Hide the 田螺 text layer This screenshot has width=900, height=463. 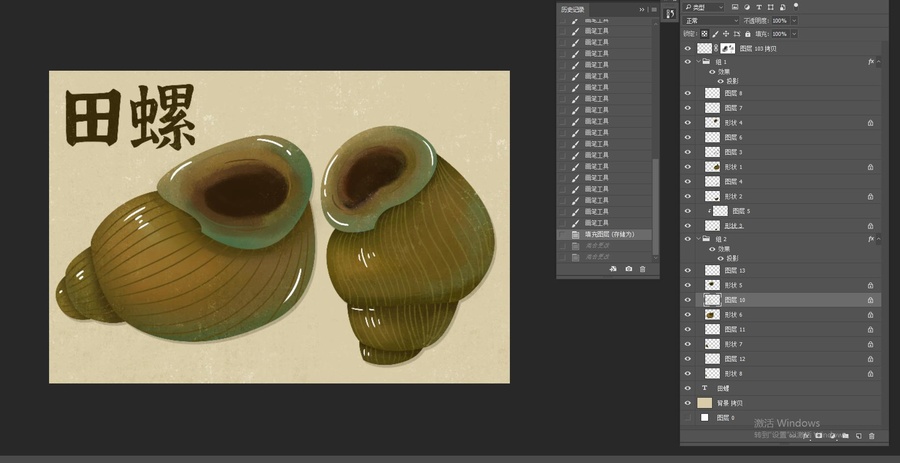(x=688, y=388)
